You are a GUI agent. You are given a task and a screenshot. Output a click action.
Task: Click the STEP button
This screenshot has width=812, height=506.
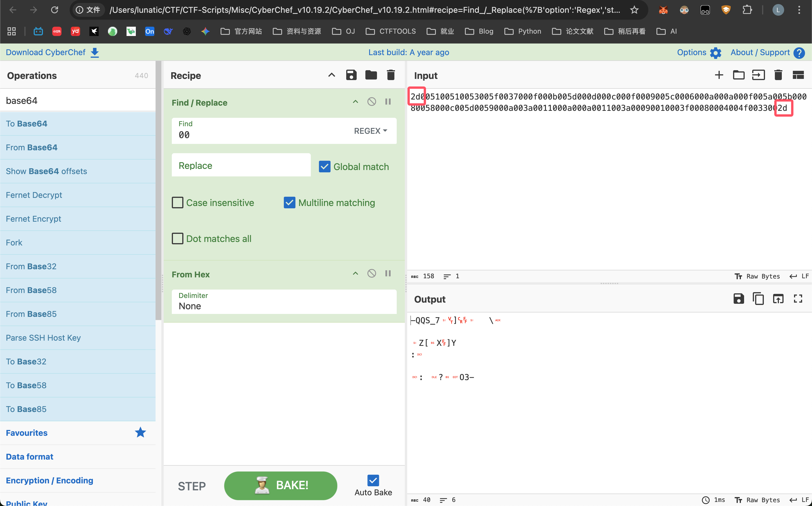192,486
